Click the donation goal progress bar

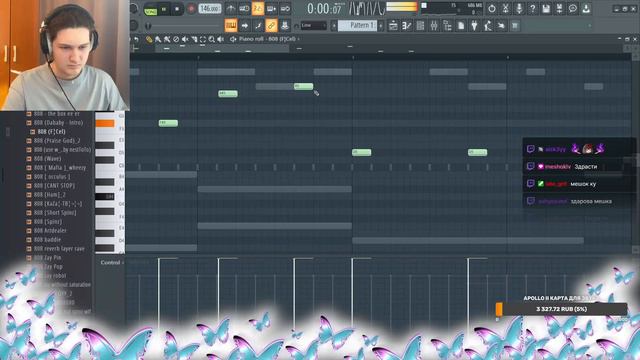tap(561, 309)
